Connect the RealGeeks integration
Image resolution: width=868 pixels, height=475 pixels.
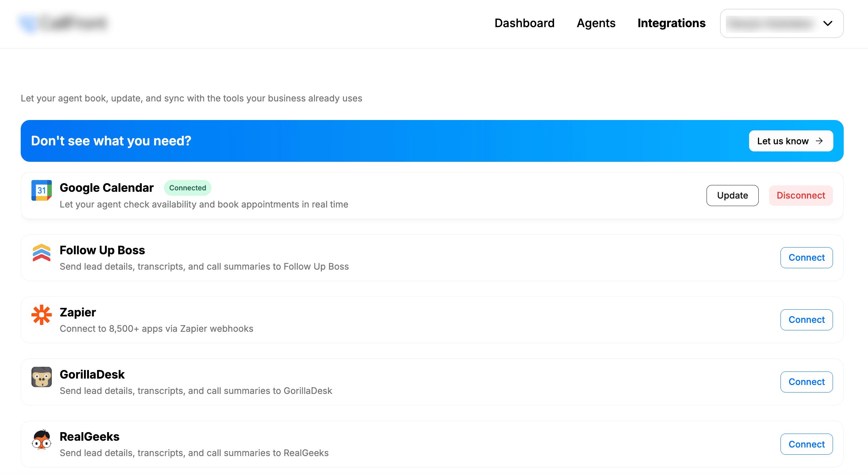click(x=807, y=444)
